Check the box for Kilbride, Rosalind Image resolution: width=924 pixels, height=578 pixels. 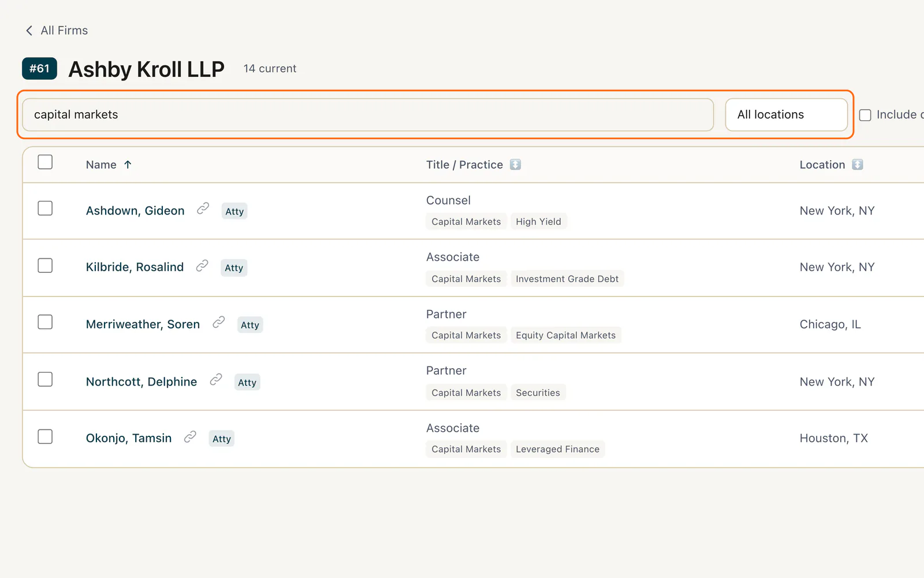click(x=45, y=265)
